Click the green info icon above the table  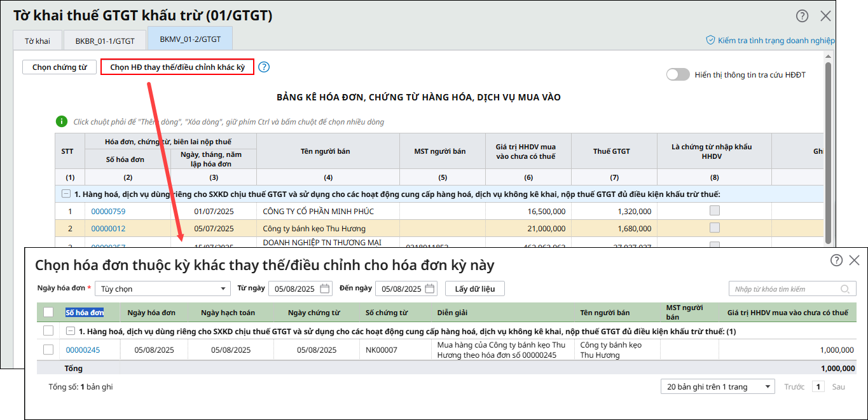62,121
